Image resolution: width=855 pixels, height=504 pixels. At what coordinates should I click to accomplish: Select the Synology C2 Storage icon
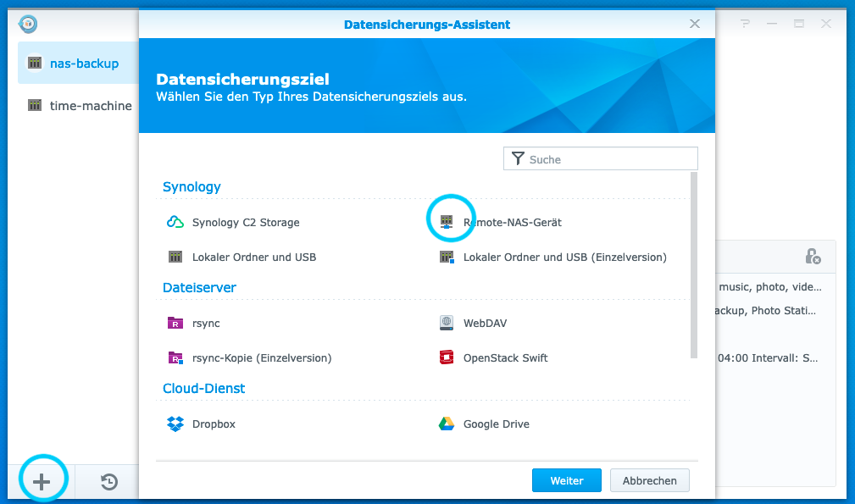(175, 223)
